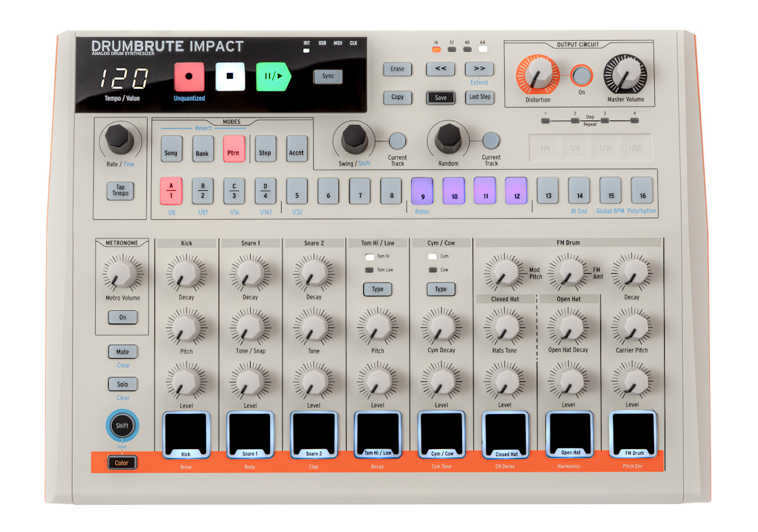The width and height of the screenshot is (758, 532).
Task: Adjust the FM Amt knob
Action: point(568,273)
